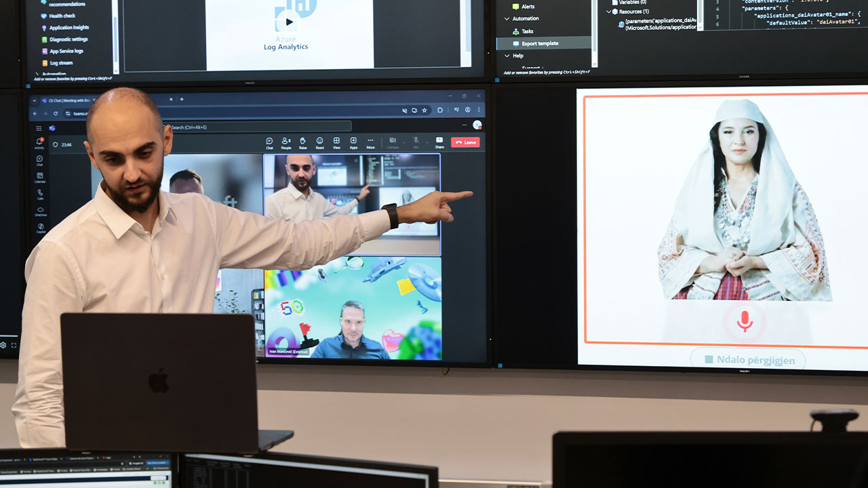The width and height of the screenshot is (868, 488).
Task: Click the Teams search box
Action: [259, 127]
